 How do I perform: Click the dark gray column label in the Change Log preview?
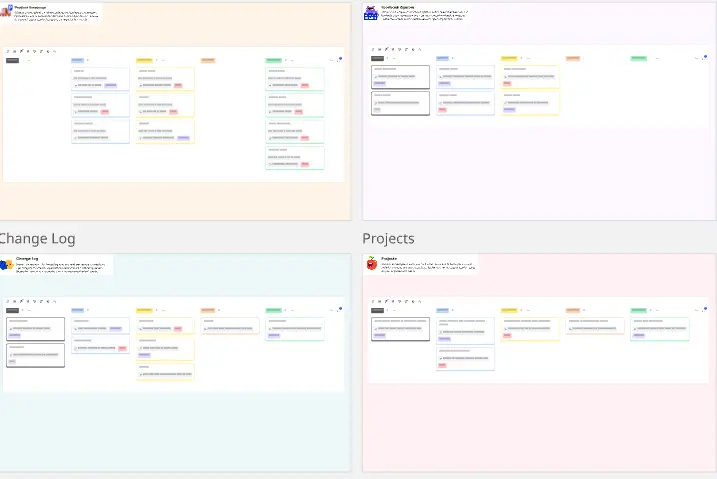pyautogui.click(x=13, y=311)
